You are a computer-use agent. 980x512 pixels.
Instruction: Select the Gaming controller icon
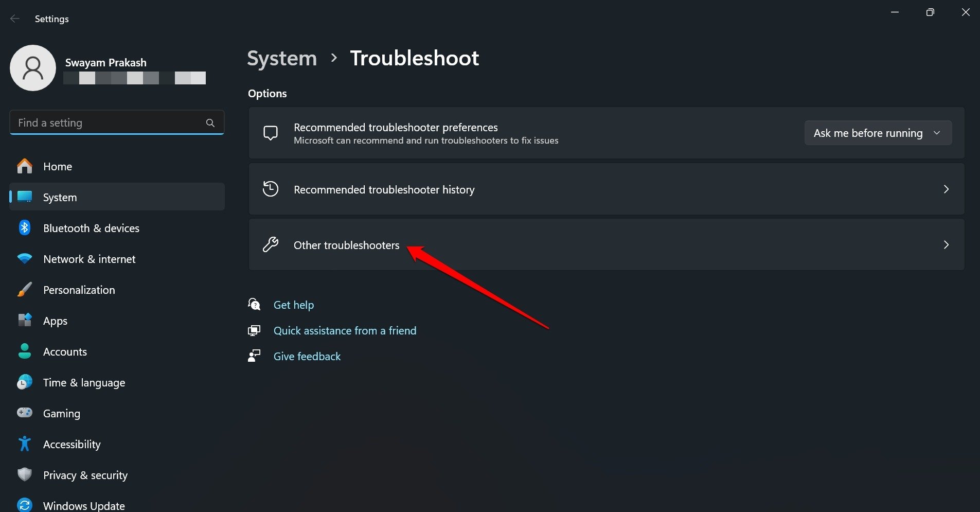coord(25,413)
